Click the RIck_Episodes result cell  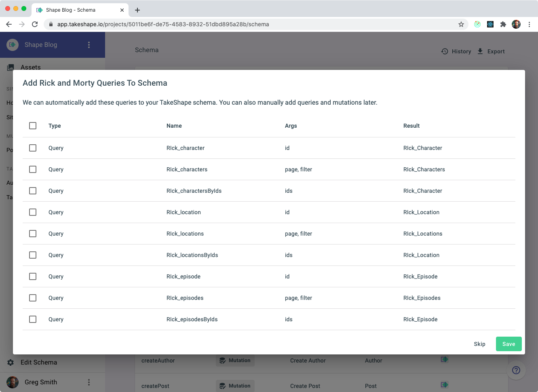coord(422,298)
